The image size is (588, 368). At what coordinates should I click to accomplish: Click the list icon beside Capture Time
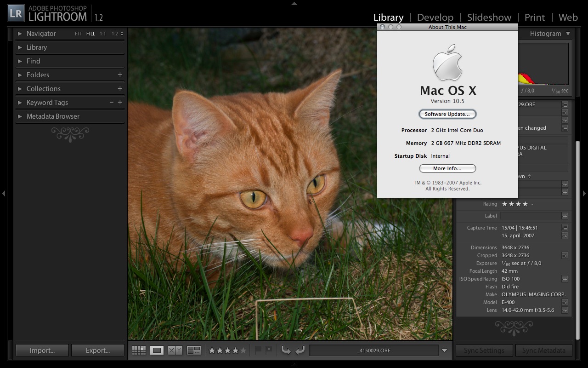click(x=565, y=228)
